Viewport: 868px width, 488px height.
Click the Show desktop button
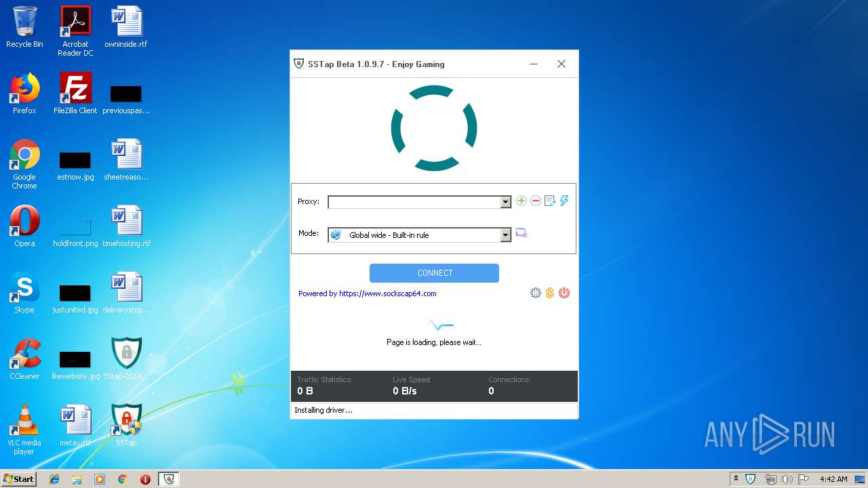coord(861,479)
